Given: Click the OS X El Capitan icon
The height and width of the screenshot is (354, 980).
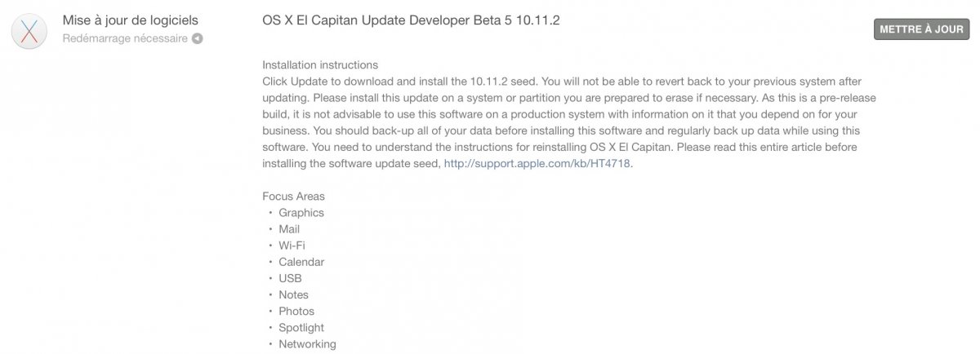Looking at the screenshot, I should click(29, 31).
